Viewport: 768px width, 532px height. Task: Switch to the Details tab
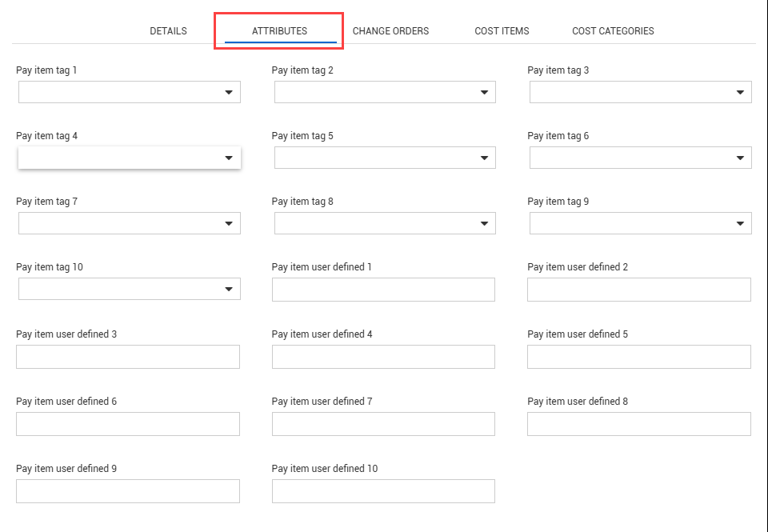[x=168, y=31]
